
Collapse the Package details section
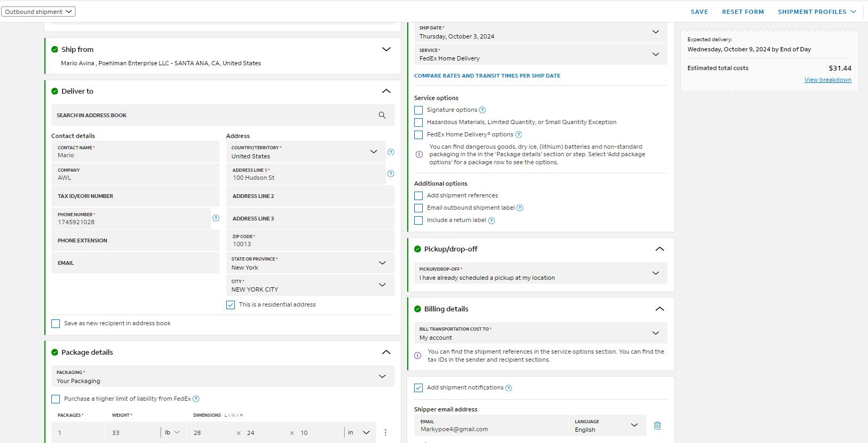point(386,352)
